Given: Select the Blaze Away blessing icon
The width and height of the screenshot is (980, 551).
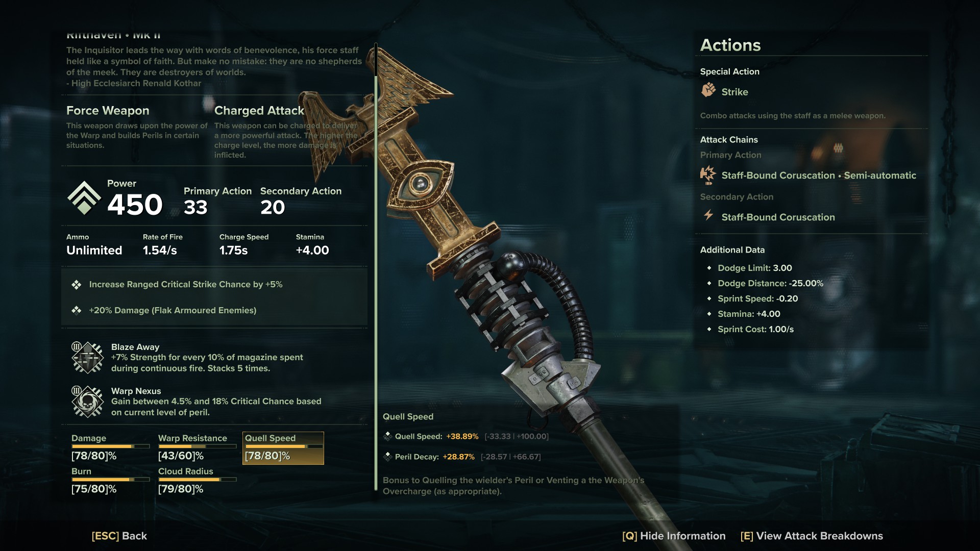Looking at the screenshot, I should click(x=88, y=358).
